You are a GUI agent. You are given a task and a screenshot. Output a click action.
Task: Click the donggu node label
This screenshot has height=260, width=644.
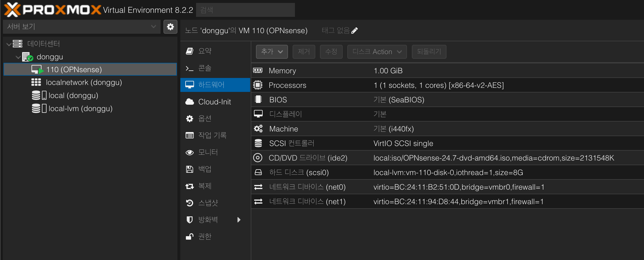[x=50, y=57]
